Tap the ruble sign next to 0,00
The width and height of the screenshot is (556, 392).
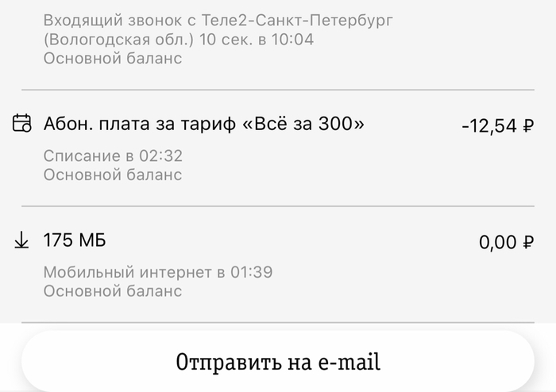tap(528, 243)
